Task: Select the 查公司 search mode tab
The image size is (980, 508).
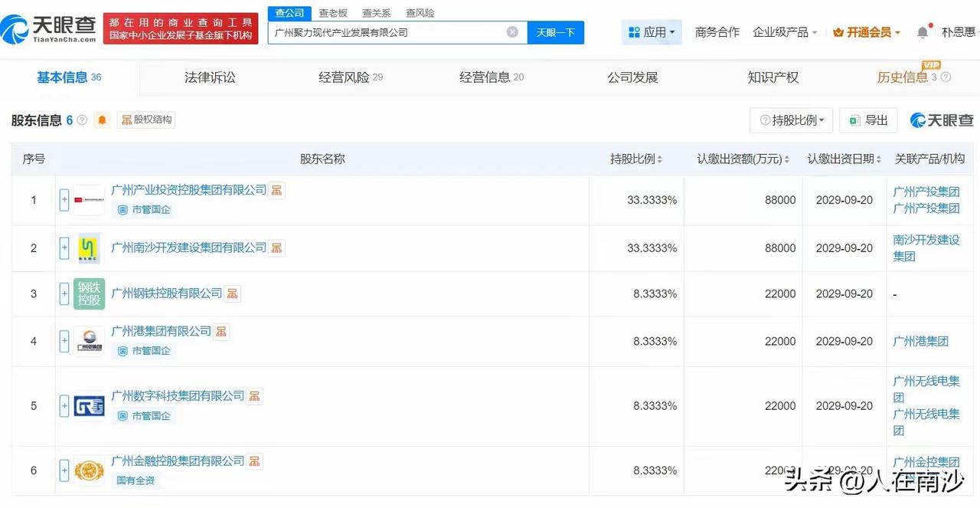Action: coord(289,13)
